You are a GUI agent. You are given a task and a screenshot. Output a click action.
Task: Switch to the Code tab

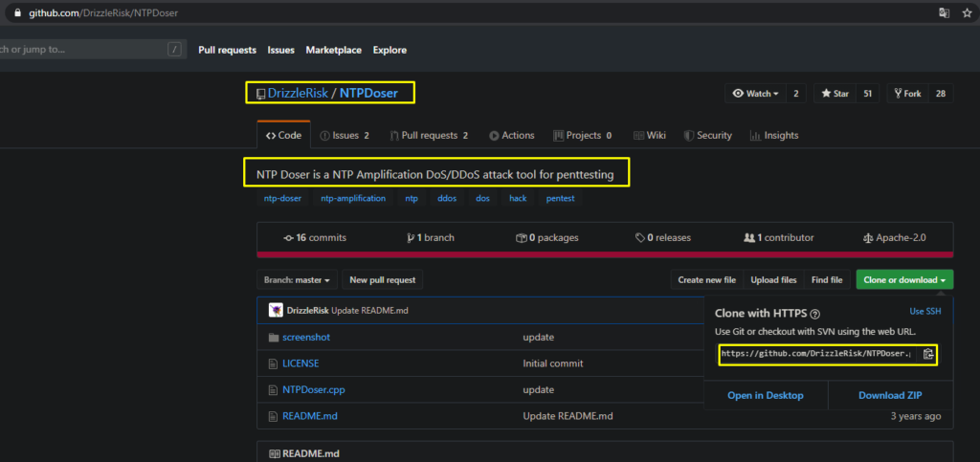(283, 136)
